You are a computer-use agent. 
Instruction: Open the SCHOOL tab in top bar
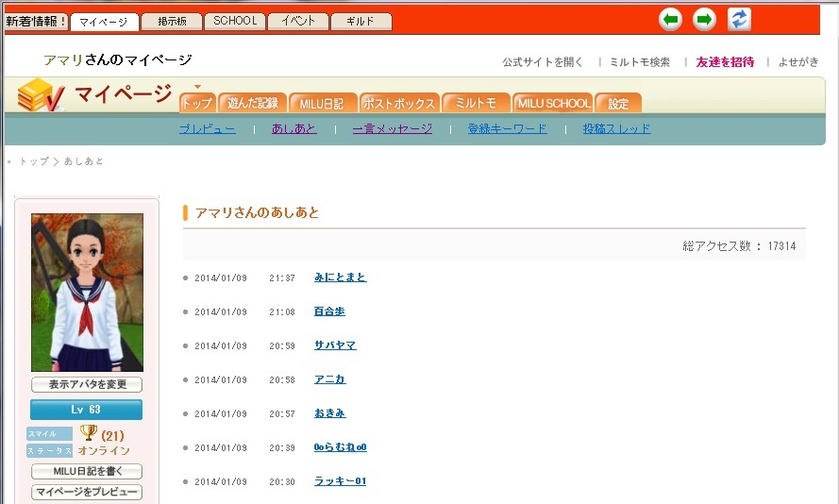[x=234, y=21]
